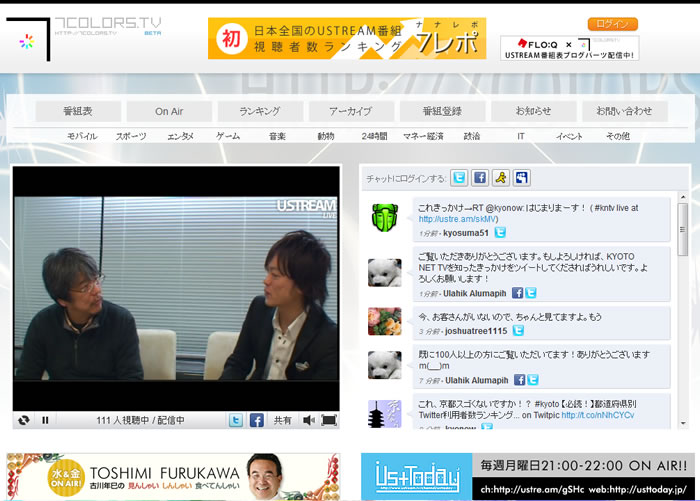Viewport: 700px width, 501px height.
Task: Switch the player to fullscreen
Action: 329,420
